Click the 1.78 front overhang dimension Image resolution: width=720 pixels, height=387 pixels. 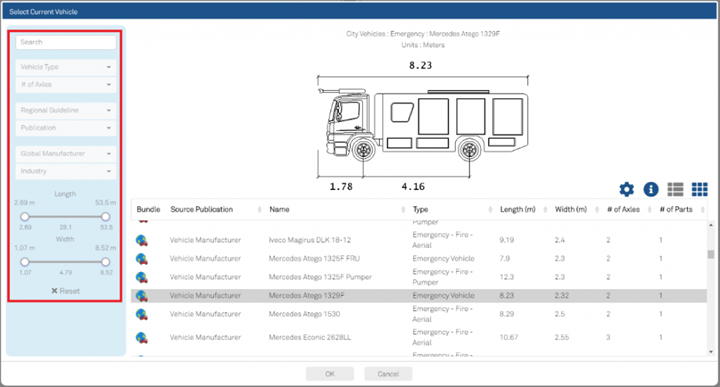341,187
